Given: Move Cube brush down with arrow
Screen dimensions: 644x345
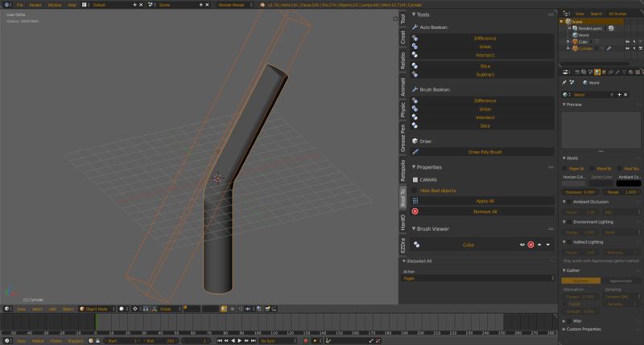Looking at the screenshot, I should pos(548,244).
